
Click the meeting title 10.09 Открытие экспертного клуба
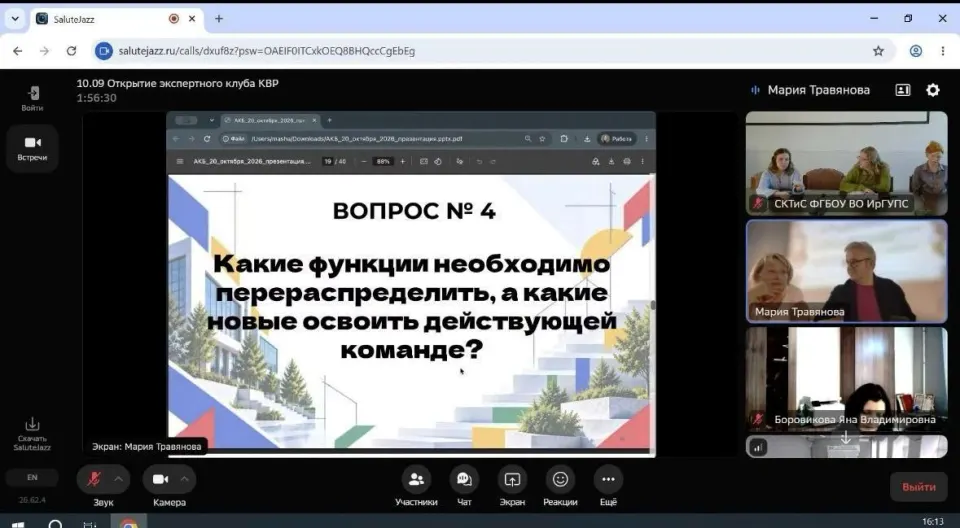coord(178,83)
